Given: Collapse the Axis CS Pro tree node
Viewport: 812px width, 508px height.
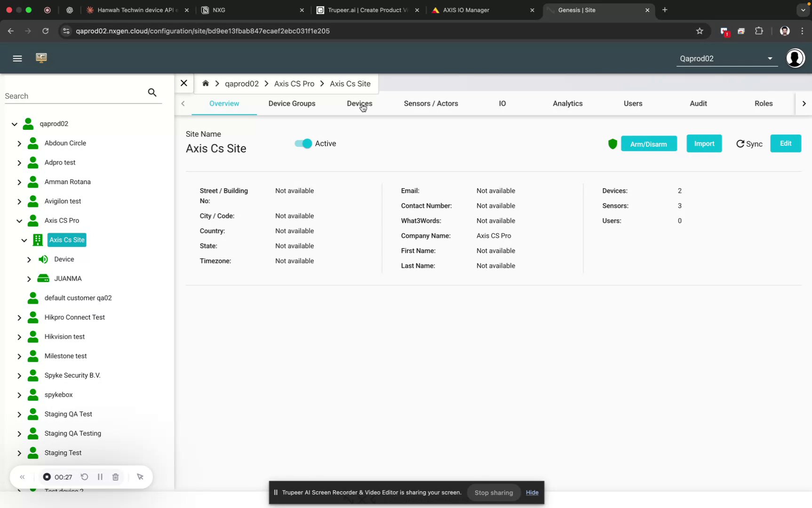Looking at the screenshot, I should click(19, 221).
